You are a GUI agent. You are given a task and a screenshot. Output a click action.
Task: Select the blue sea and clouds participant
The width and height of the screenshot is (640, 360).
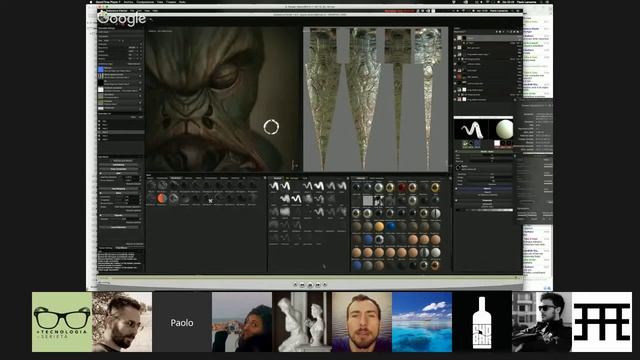click(422, 322)
